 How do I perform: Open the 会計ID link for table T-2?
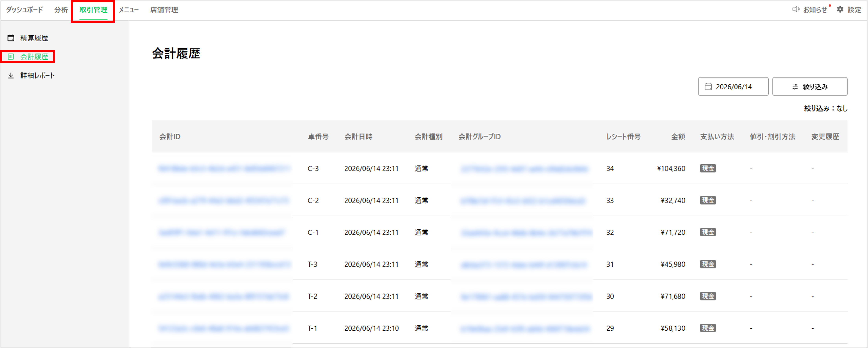click(224, 296)
